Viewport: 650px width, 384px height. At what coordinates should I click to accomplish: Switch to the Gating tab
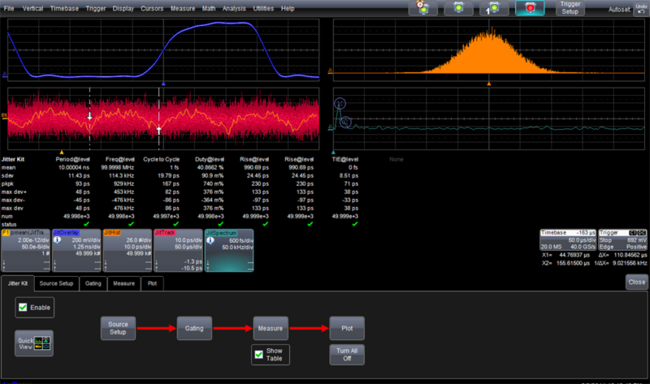93,284
